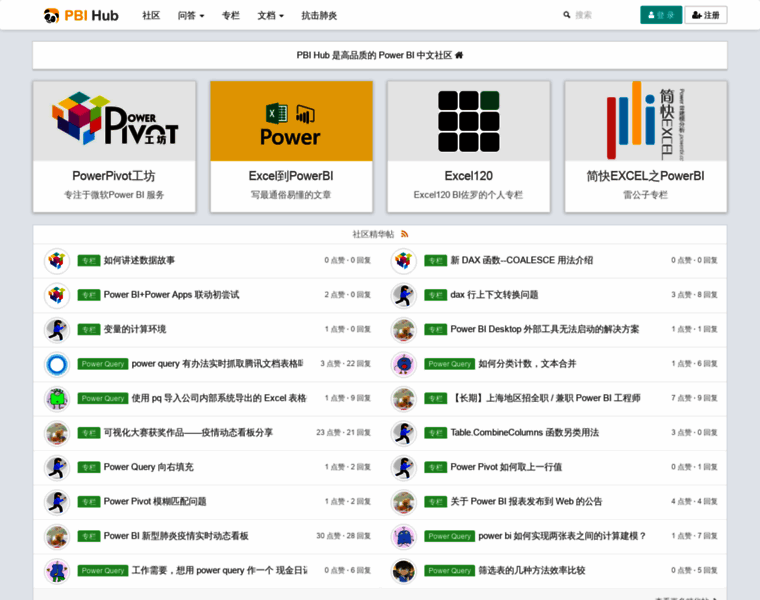The width and height of the screenshot is (760, 600).
Task: Open the Excel到PowerBI column card
Action: 291,146
